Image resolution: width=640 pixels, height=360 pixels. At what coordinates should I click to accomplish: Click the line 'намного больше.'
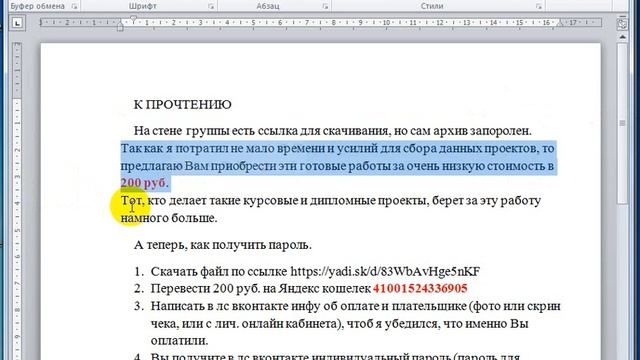[x=169, y=218]
